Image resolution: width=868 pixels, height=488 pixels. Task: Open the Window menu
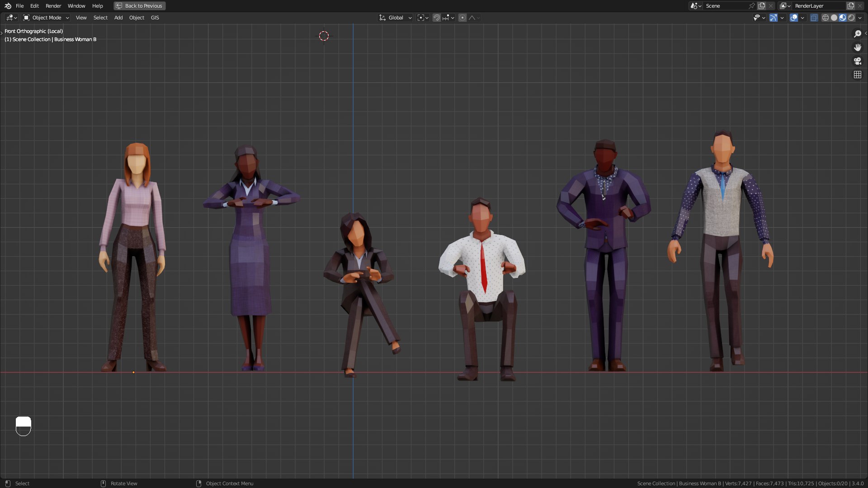pyautogui.click(x=76, y=6)
